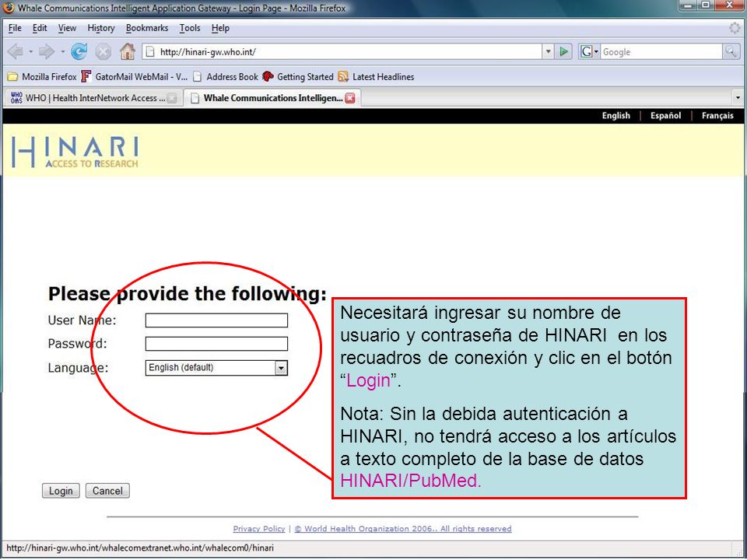Switch page language to English
747x560 pixels.
(615, 116)
